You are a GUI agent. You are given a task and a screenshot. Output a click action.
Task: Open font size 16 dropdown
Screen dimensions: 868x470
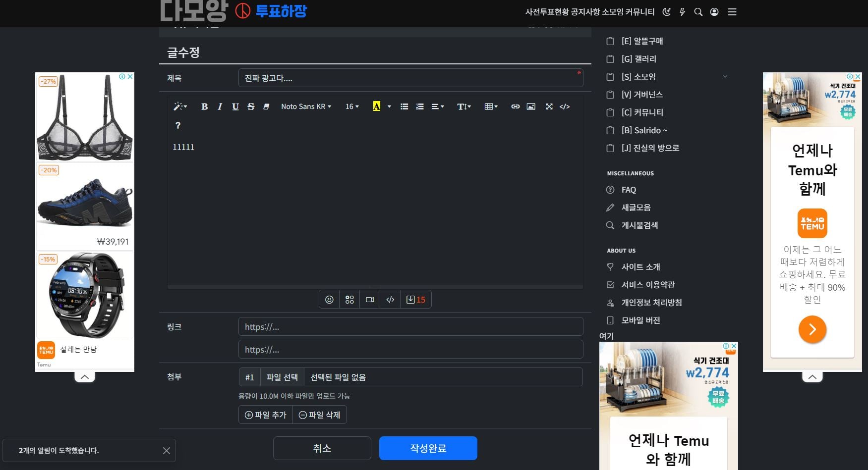[x=352, y=106]
